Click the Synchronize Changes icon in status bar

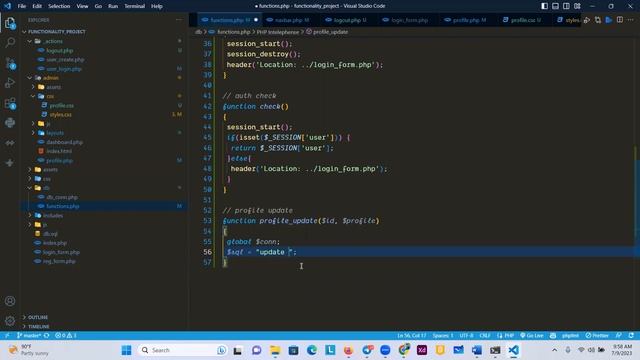point(47,336)
